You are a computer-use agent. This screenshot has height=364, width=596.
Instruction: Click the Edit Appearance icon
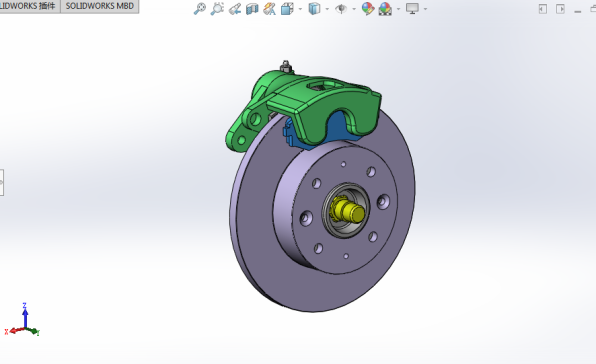pos(368,8)
